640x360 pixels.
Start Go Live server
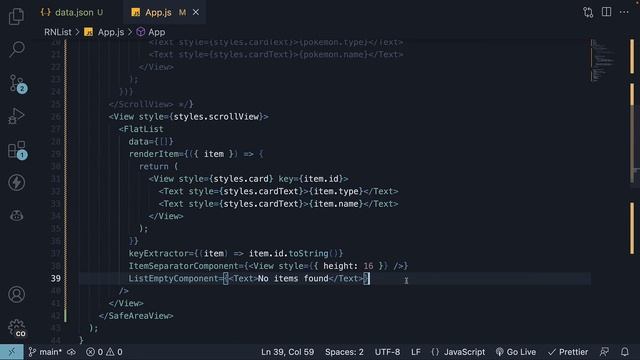click(516, 352)
